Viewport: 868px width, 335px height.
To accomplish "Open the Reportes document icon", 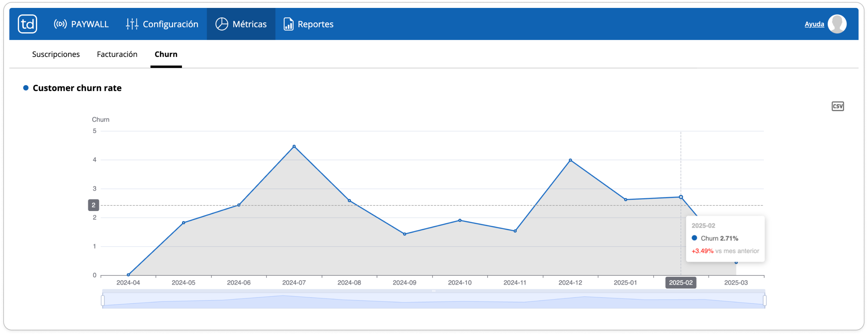I will pos(288,24).
